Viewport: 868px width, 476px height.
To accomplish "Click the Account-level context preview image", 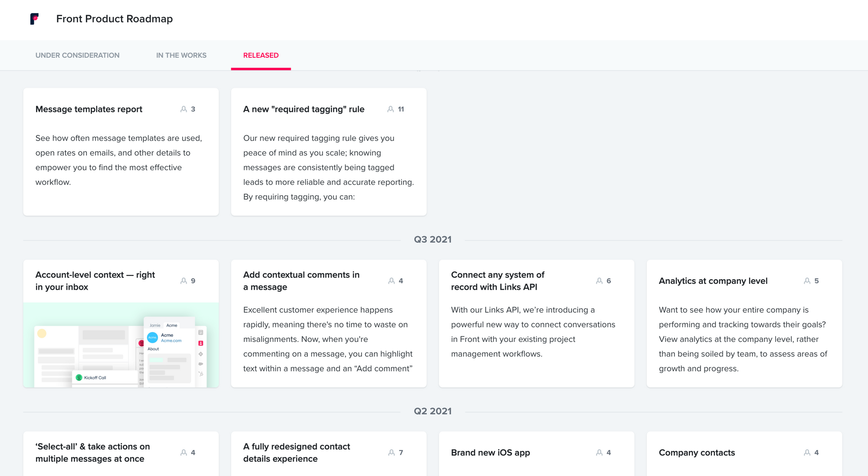I will 121,345.
